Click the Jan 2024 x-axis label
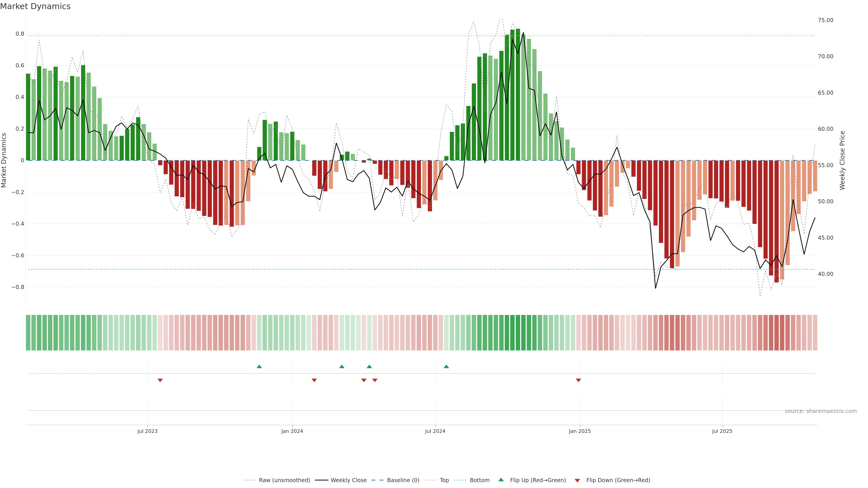The height and width of the screenshot is (488, 868). 292,431
